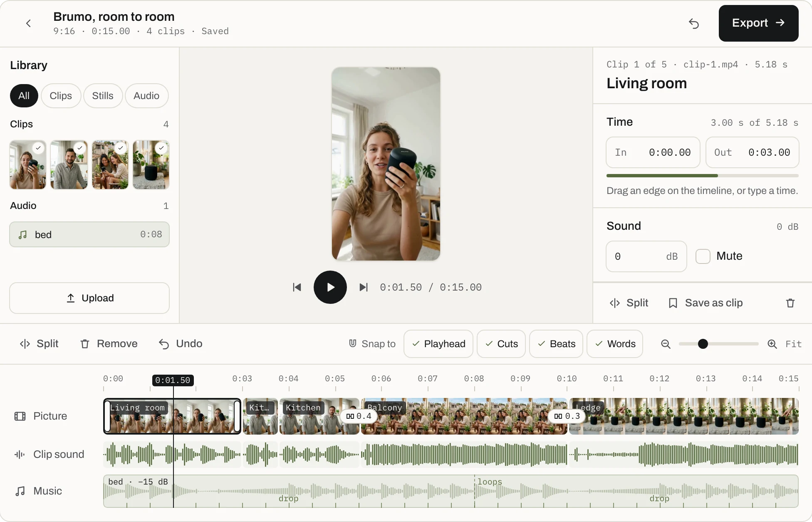
Task: Enable the Mute checkbox
Action: point(703,256)
